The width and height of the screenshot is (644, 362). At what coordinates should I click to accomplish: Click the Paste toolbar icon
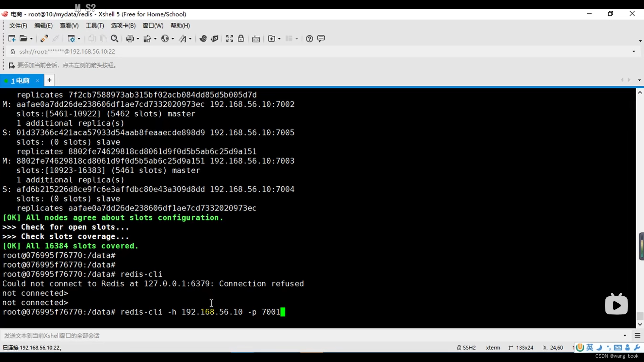pos(103,39)
